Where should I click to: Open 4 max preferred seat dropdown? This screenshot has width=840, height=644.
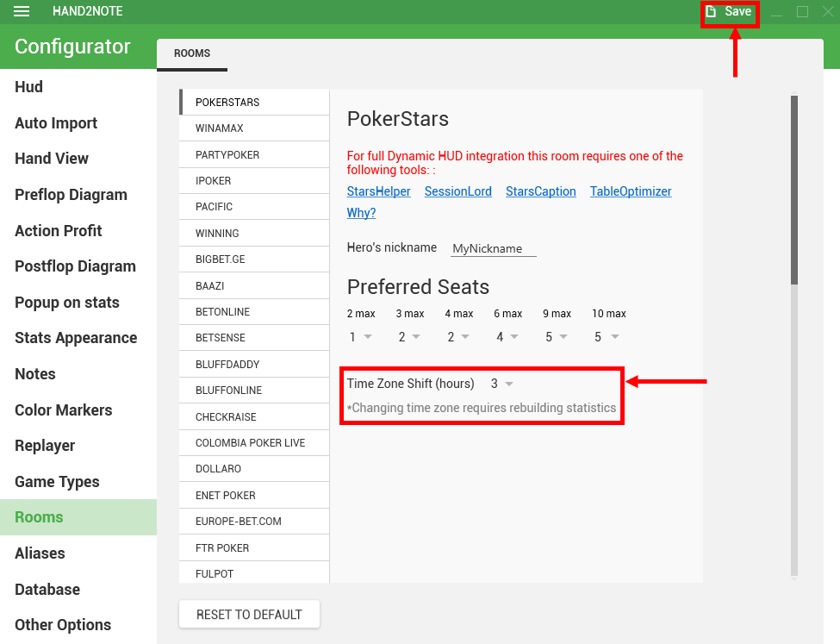458,337
